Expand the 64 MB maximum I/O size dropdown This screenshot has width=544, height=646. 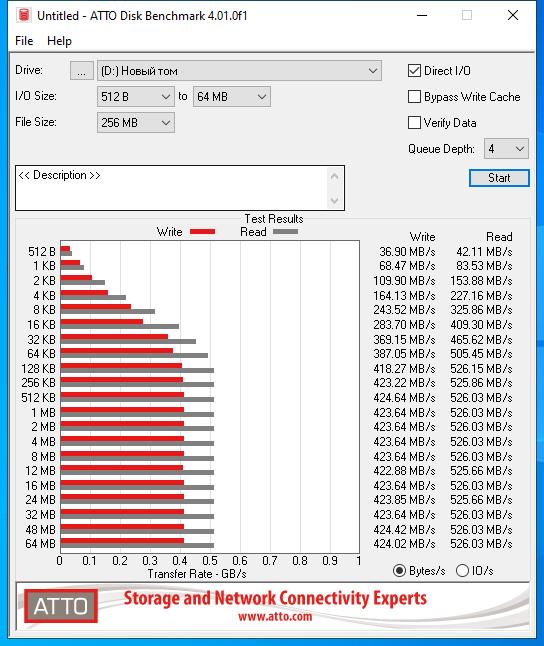click(232, 97)
